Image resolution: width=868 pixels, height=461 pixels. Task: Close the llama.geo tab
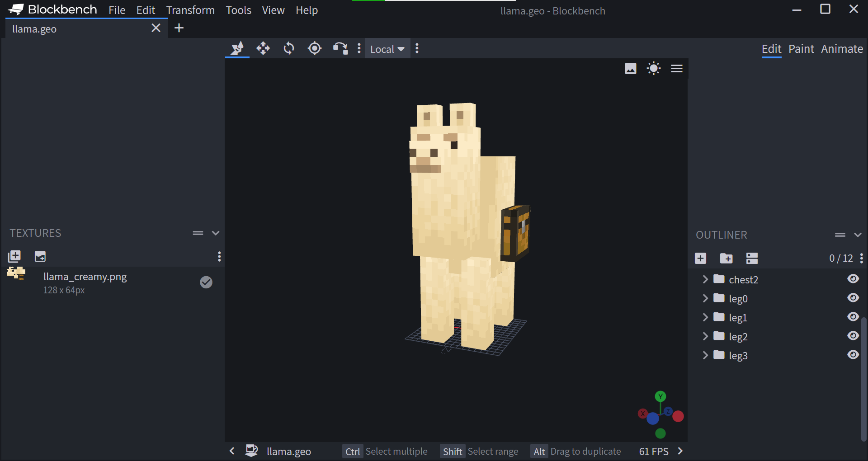(156, 28)
